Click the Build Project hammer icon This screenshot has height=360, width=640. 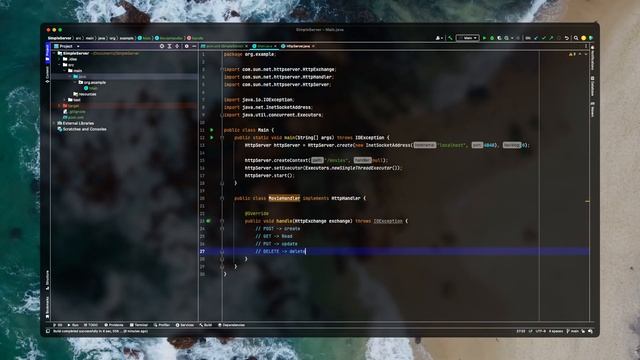click(x=450, y=38)
